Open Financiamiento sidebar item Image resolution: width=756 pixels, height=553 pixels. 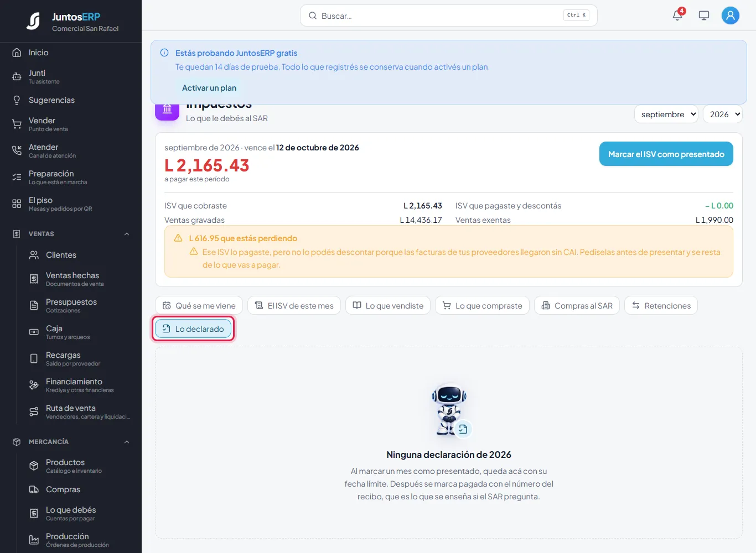tap(79, 385)
